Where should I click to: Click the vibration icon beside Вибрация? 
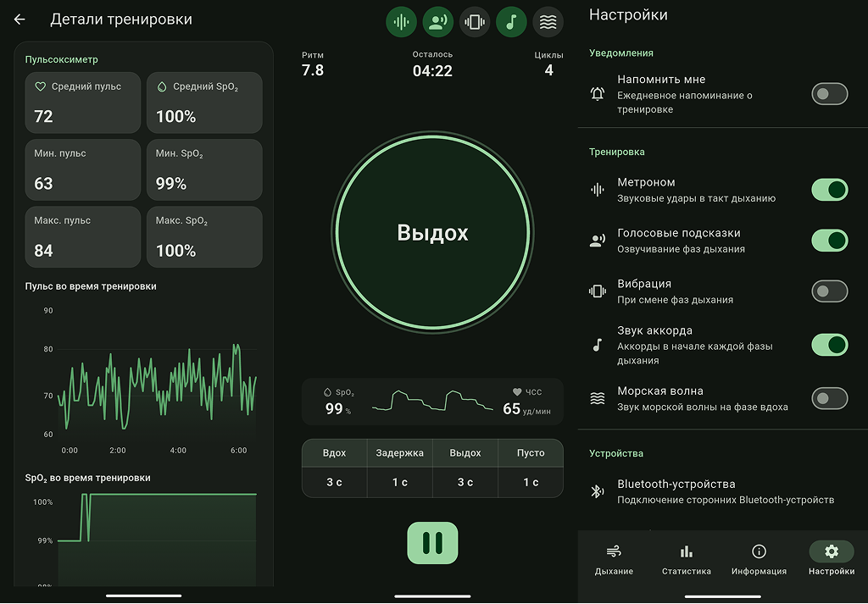(x=598, y=291)
